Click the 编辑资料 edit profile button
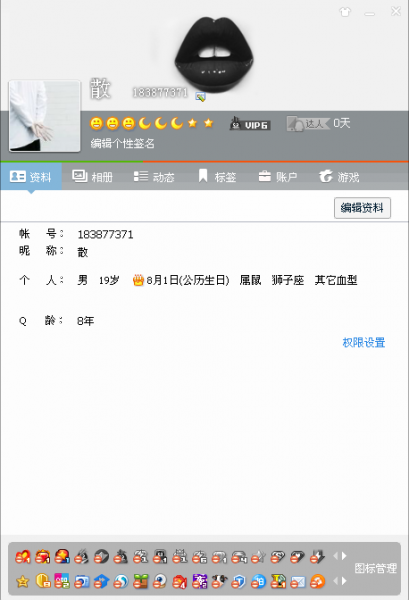 362,208
